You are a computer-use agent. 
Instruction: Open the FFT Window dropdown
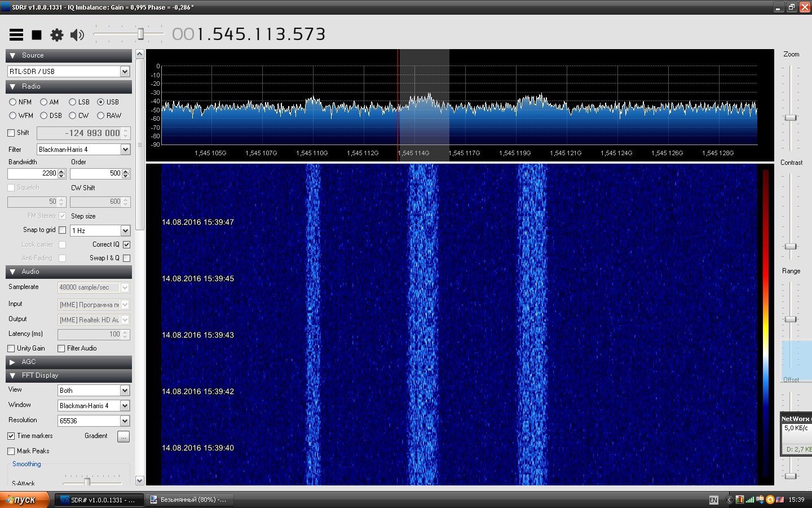click(94, 406)
